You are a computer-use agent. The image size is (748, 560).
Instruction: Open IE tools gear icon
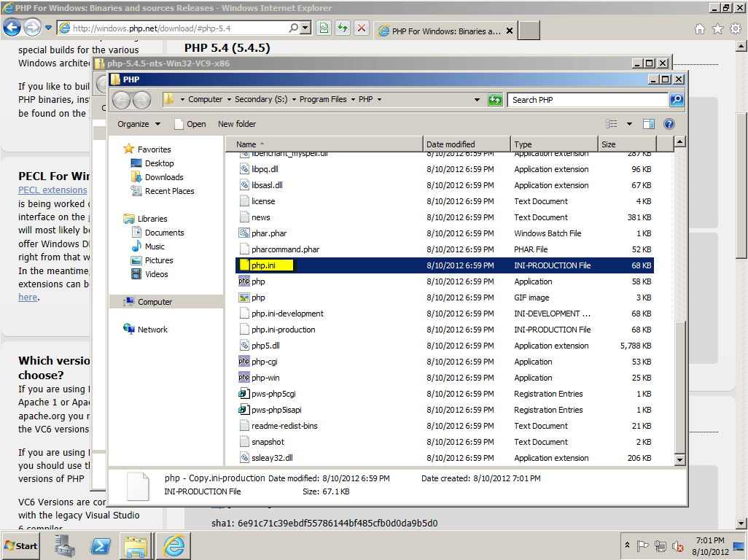click(736, 29)
